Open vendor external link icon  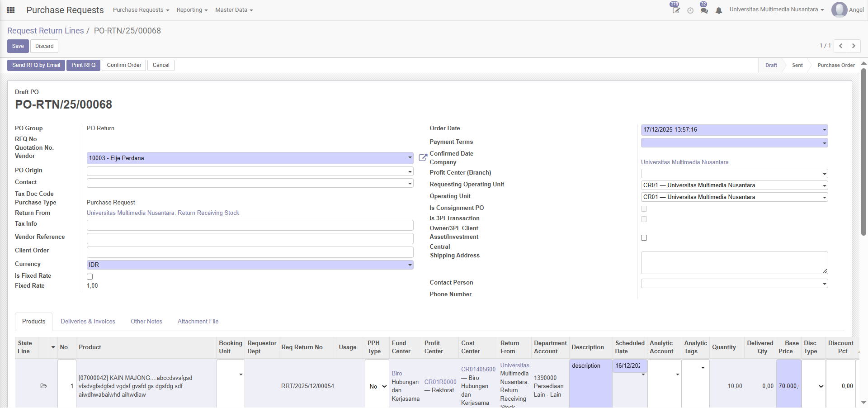423,158
